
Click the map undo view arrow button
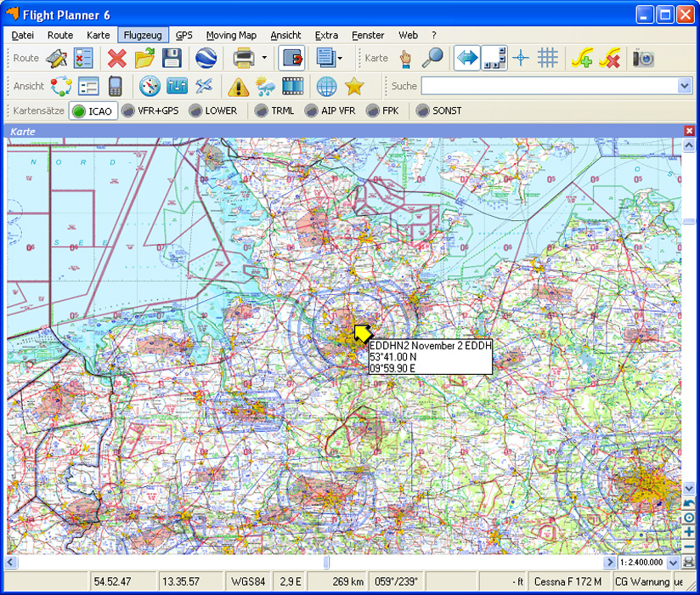click(689, 504)
